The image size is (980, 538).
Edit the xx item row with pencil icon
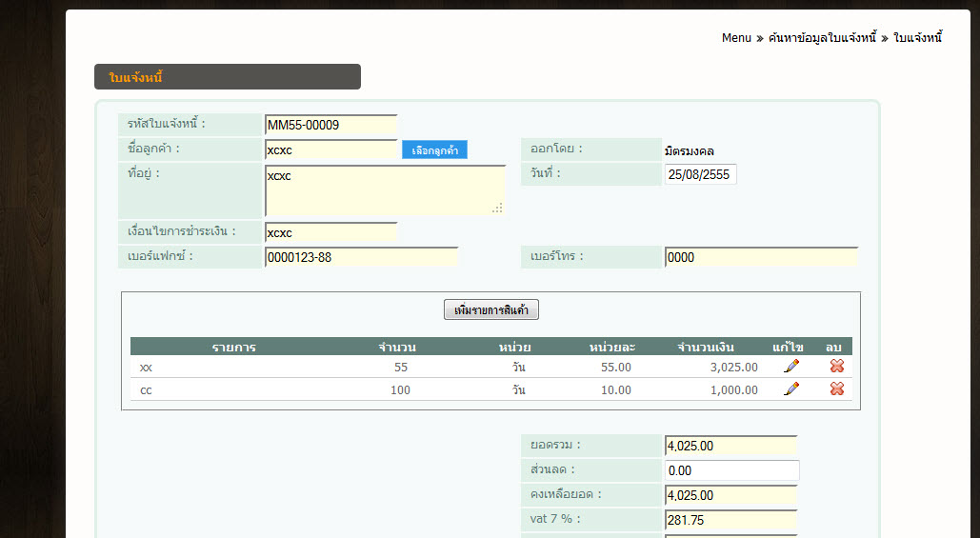[791, 367]
